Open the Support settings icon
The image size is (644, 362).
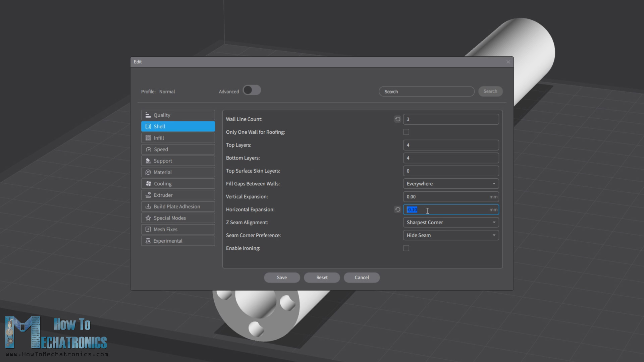click(148, 161)
